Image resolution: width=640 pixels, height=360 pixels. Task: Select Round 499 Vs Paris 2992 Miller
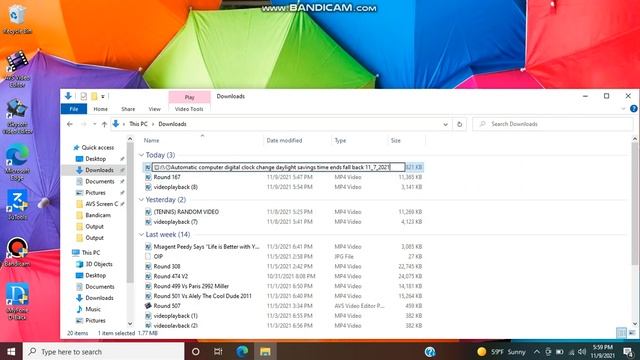click(191, 286)
